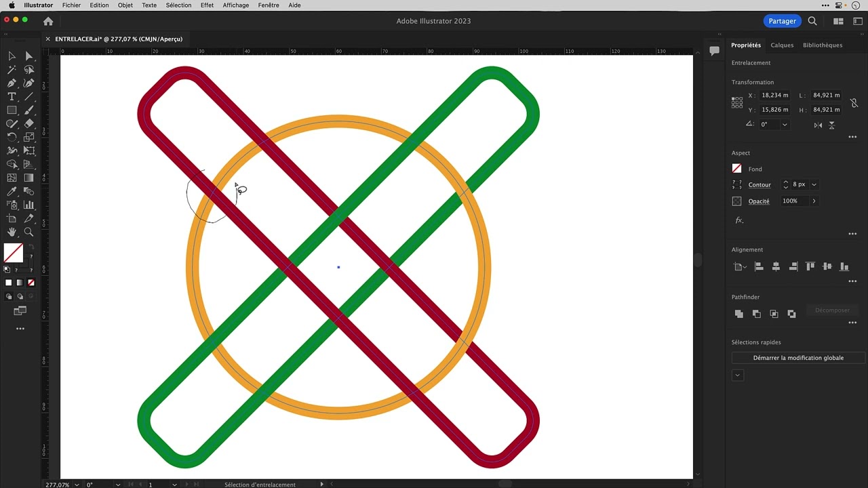The height and width of the screenshot is (488, 868).
Task: Select the Selection (black arrow) tool
Action: tap(12, 56)
